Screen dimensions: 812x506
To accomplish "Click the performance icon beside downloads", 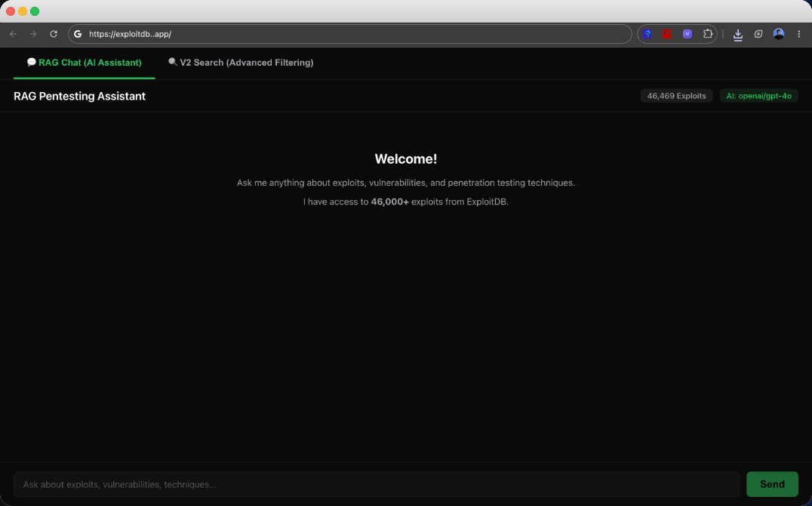I will click(758, 34).
